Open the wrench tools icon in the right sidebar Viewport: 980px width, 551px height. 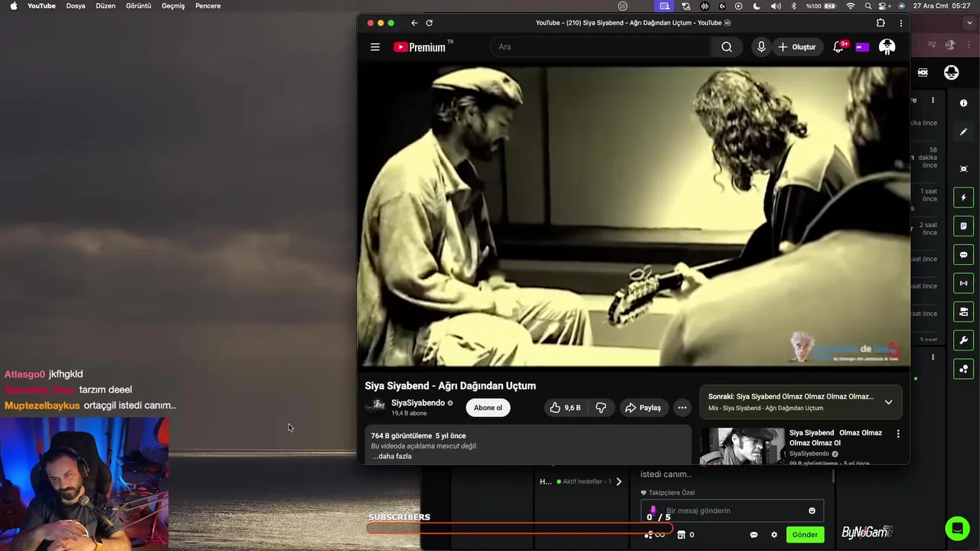(964, 341)
